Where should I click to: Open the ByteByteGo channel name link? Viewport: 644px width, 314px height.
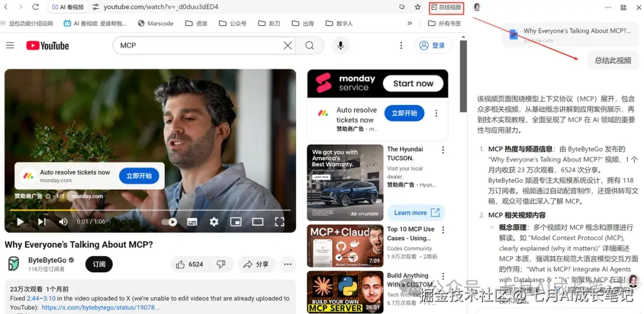pyautogui.click(x=47, y=260)
